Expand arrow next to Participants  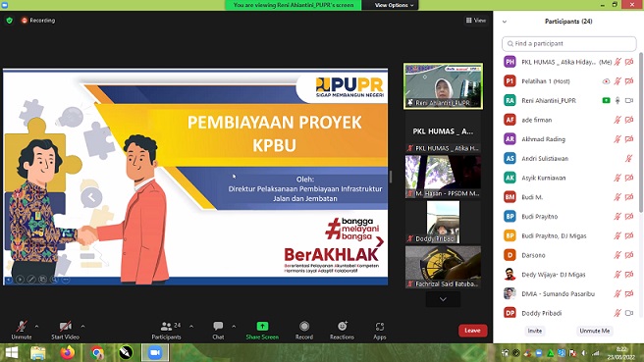[191, 327]
